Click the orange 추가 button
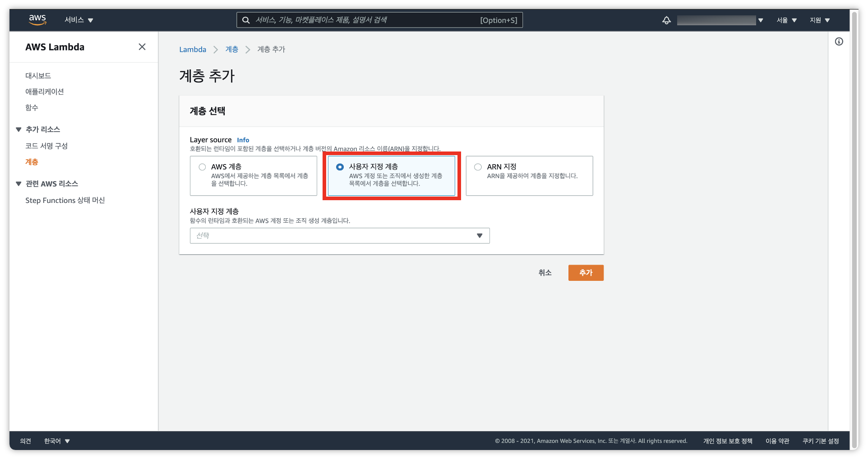Screen dimensions: 868x459 pos(586,273)
